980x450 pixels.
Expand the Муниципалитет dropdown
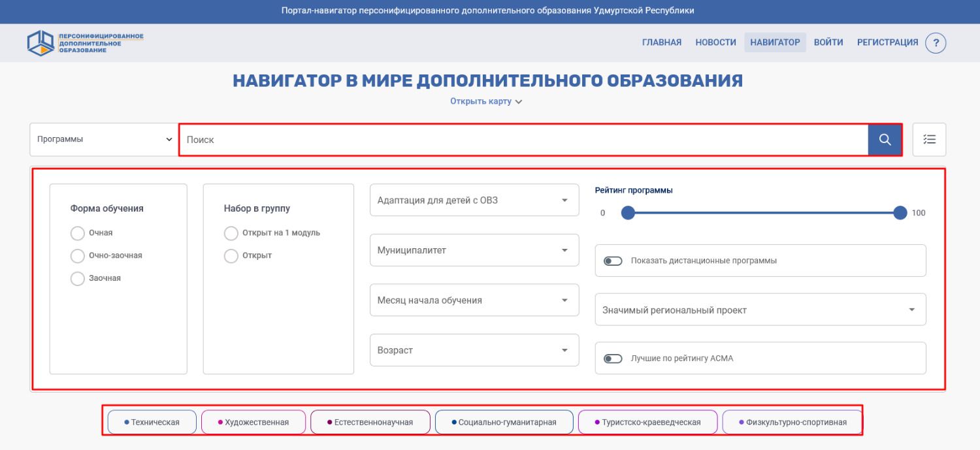474,250
